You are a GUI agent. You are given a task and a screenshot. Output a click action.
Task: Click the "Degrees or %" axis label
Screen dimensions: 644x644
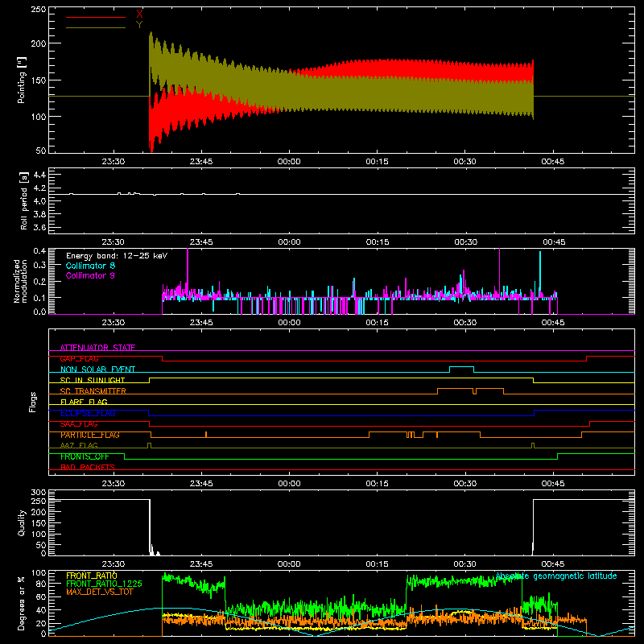point(22,603)
